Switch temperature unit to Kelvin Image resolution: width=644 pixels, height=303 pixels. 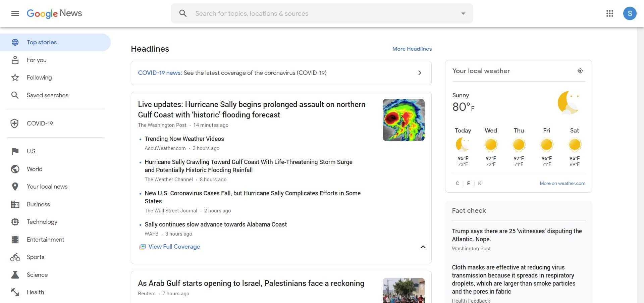[x=480, y=183]
